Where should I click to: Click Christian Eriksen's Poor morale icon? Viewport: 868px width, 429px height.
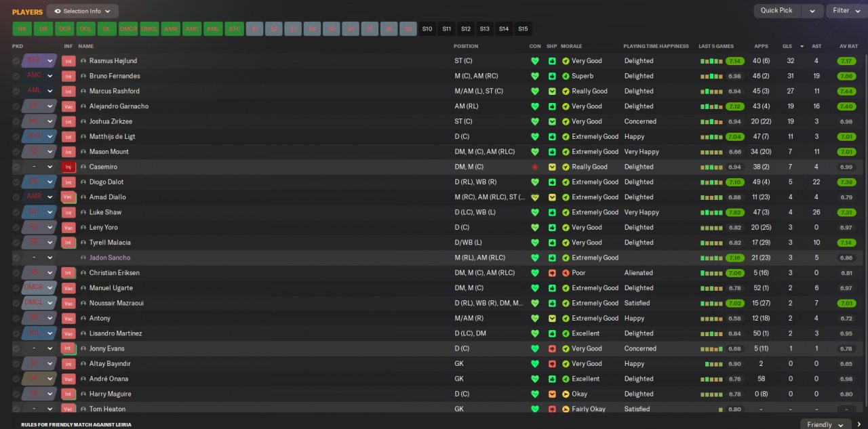[566, 273]
